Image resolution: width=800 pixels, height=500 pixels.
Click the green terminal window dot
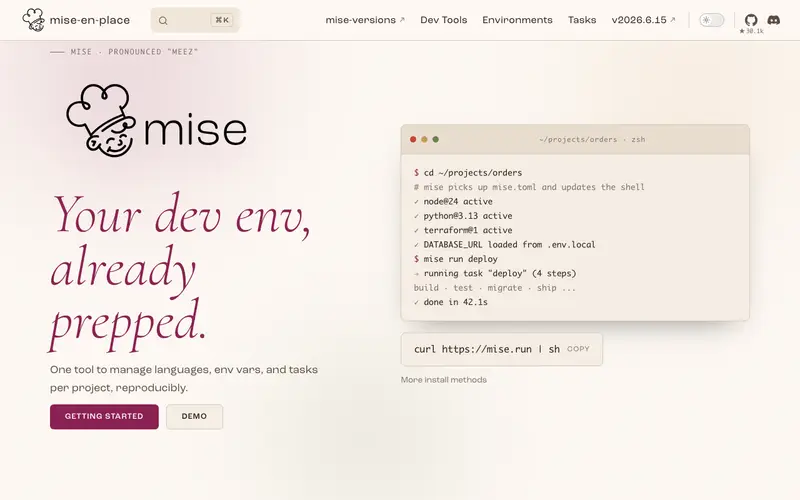pos(435,139)
